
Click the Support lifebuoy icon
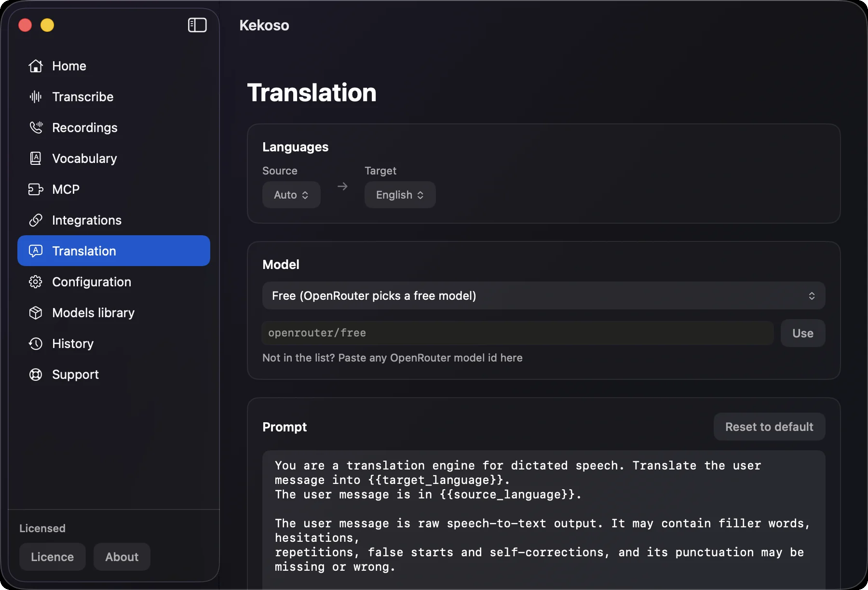tap(36, 375)
